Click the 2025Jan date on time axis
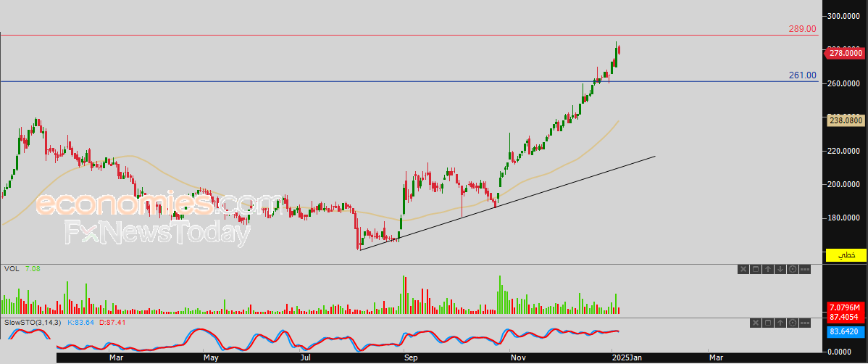The width and height of the screenshot is (868, 364). coord(626,358)
